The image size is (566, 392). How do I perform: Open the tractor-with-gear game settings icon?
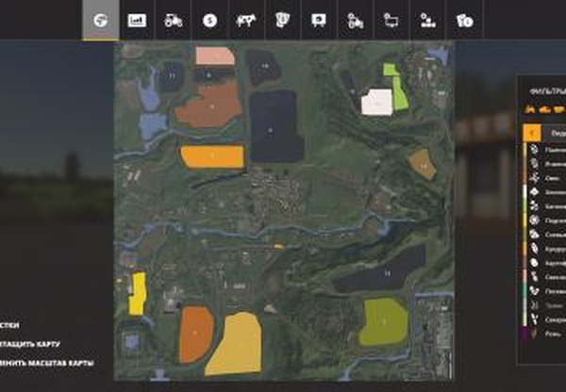356,20
